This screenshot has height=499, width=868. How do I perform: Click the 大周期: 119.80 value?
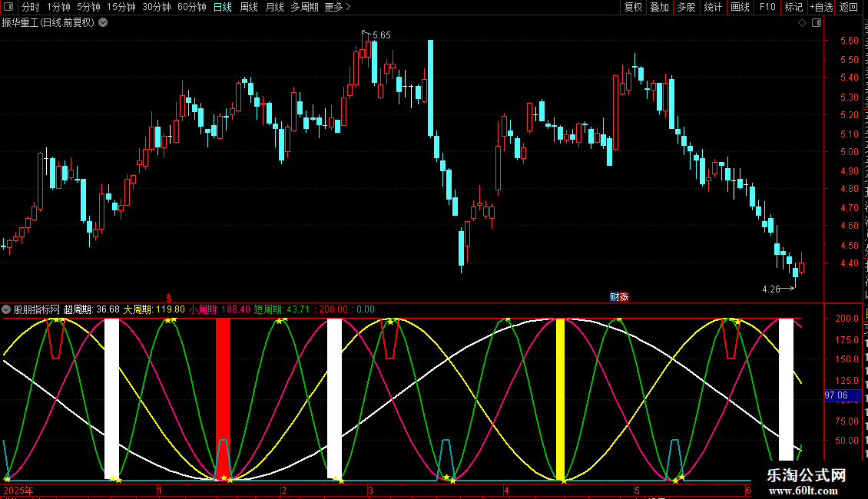tap(154, 309)
